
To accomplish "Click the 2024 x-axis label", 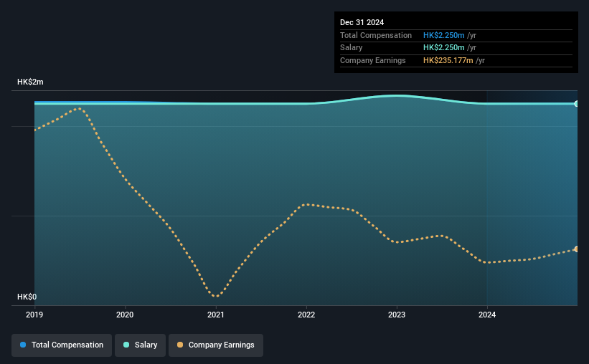I will 487,315.
